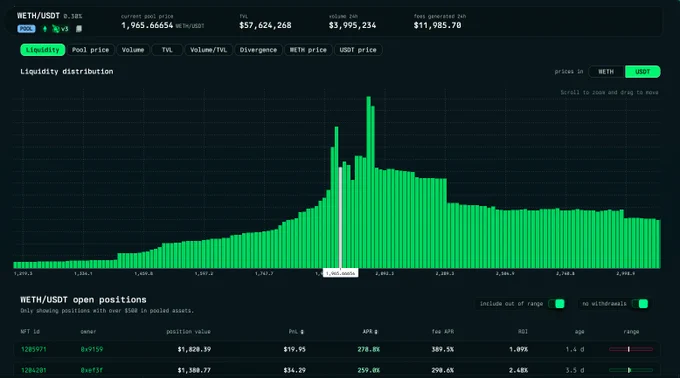Show the USDT price tab

tap(358, 50)
